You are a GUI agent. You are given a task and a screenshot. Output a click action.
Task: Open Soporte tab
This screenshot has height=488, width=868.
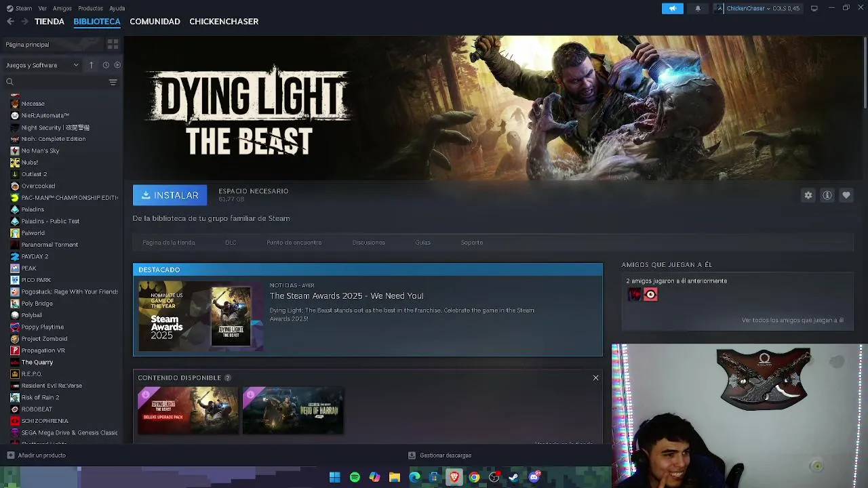[x=472, y=243]
